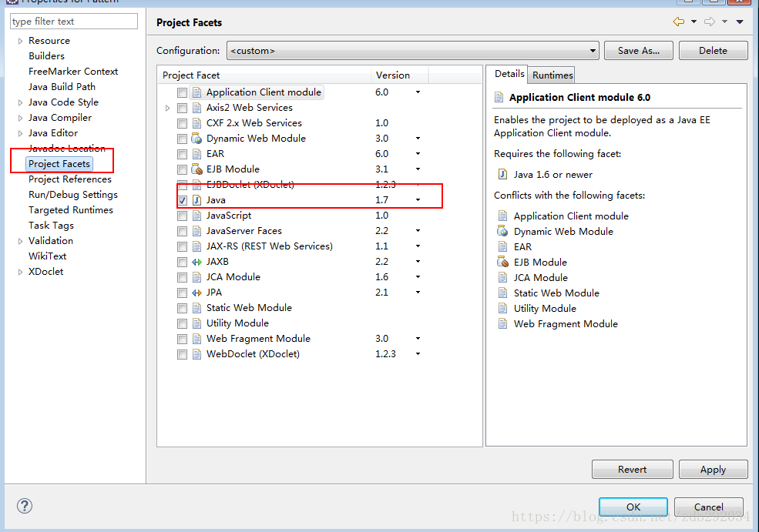Click the Web Fragment Module icon in facet list

[x=196, y=339]
